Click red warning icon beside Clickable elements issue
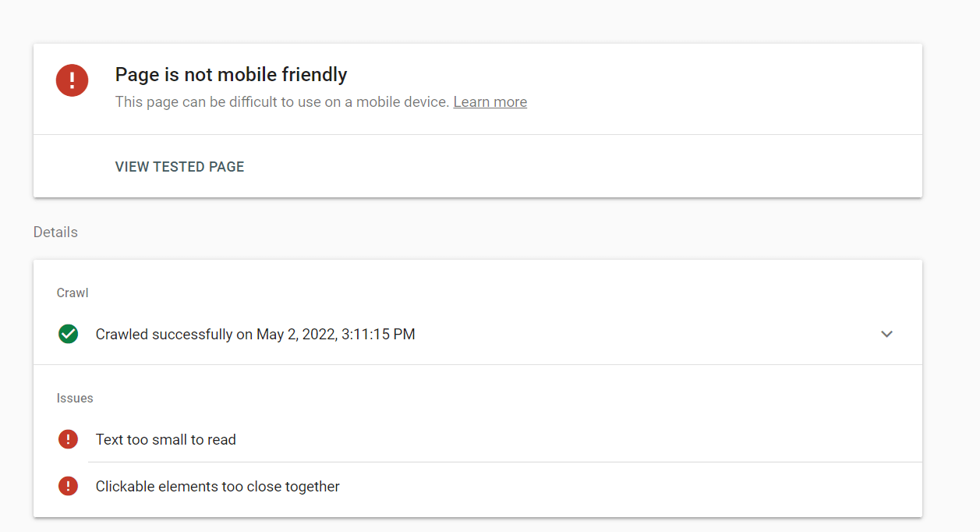The width and height of the screenshot is (980, 532). click(x=69, y=486)
